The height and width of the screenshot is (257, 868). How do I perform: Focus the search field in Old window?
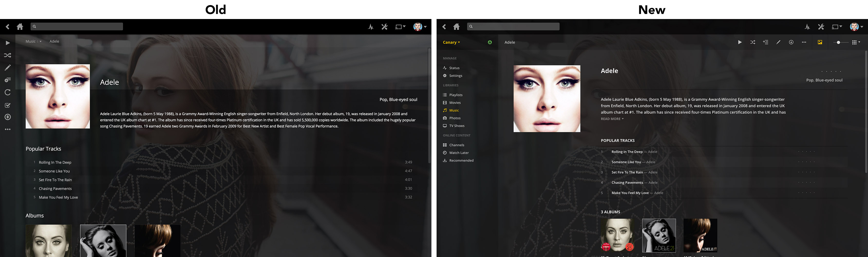pos(77,26)
